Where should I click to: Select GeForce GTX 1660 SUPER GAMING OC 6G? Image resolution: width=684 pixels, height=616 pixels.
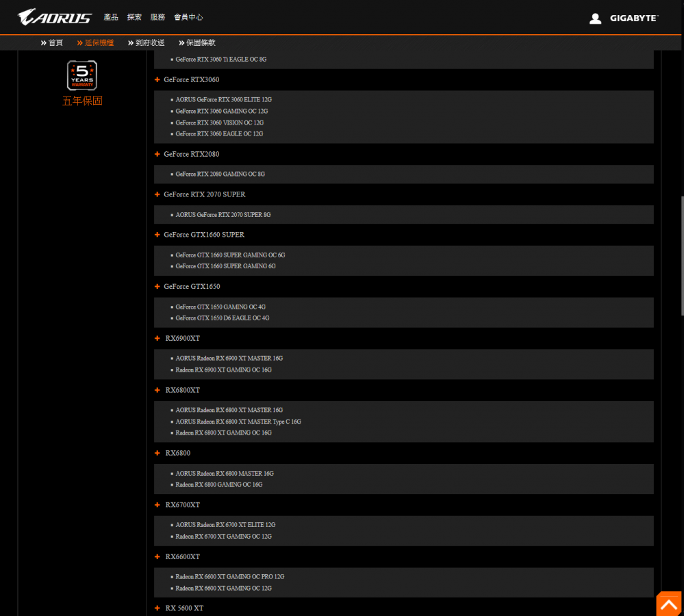point(230,255)
